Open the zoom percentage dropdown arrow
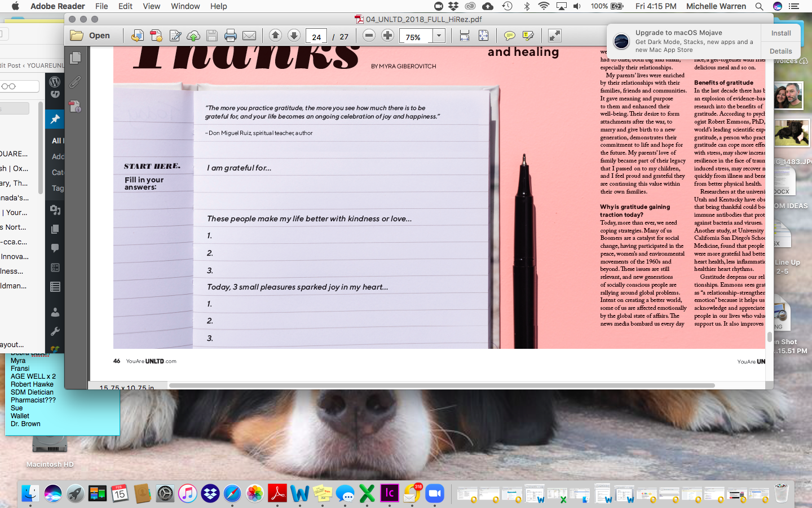Viewport: 812px width, 508px height. tap(439, 36)
